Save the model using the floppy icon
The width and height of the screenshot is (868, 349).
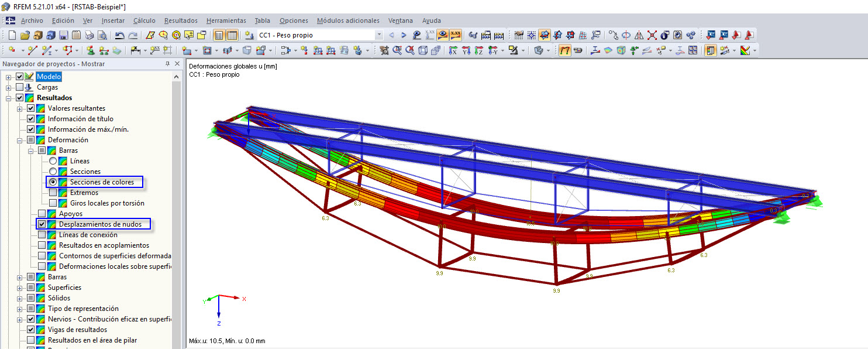(63, 35)
